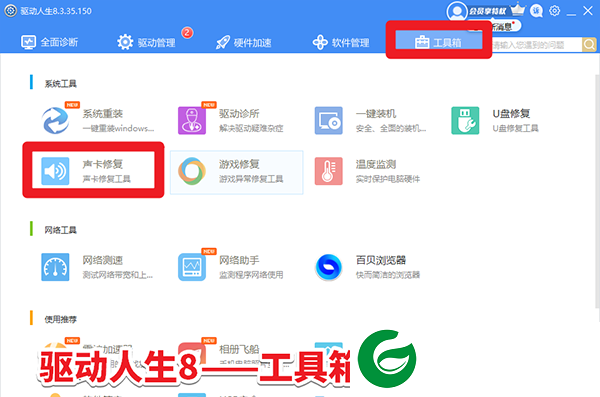Open the 硬件加速 tab

pyautogui.click(x=243, y=42)
